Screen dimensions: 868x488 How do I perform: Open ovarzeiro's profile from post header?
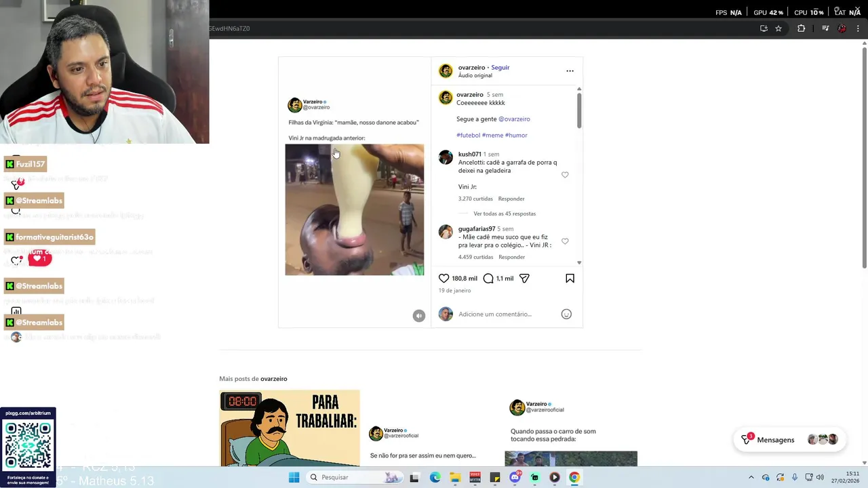click(x=471, y=67)
